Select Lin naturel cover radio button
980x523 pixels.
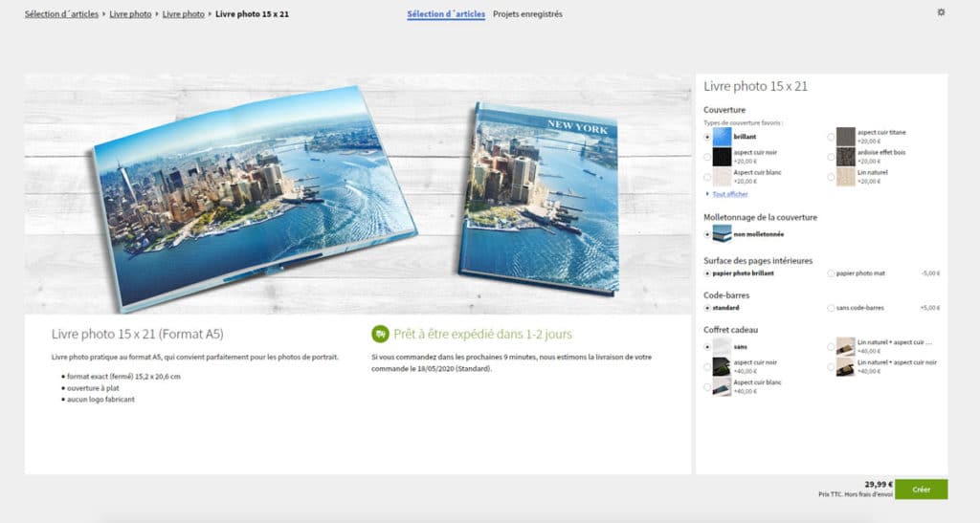pyautogui.click(x=831, y=177)
